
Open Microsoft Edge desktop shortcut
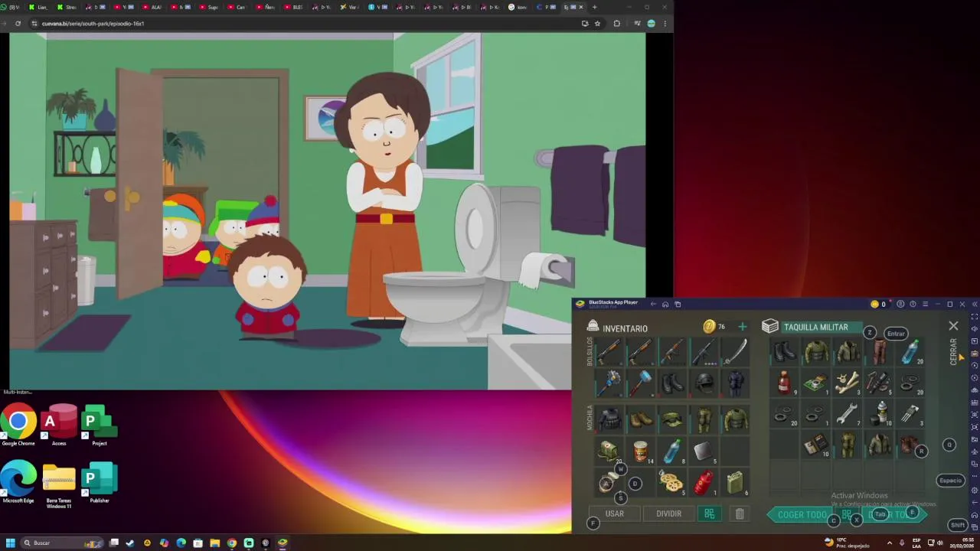tap(18, 483)
